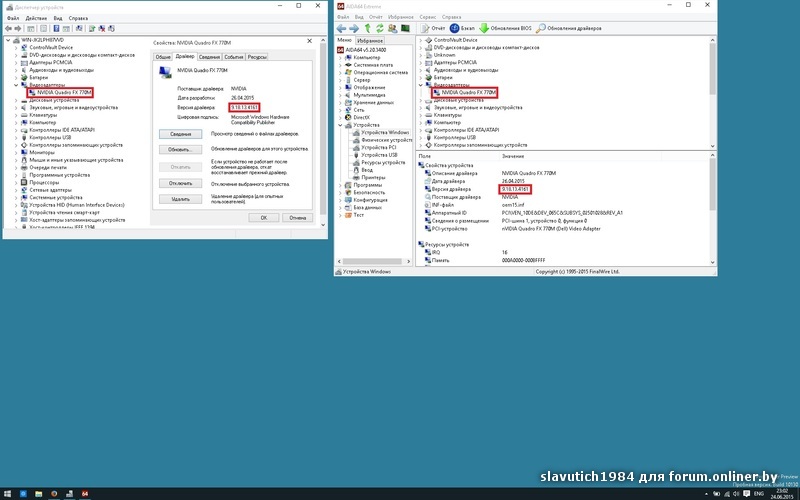Switch to Общие tab in properties dialog
Screen dimensions: 800x500
click(x=163, y=57)
